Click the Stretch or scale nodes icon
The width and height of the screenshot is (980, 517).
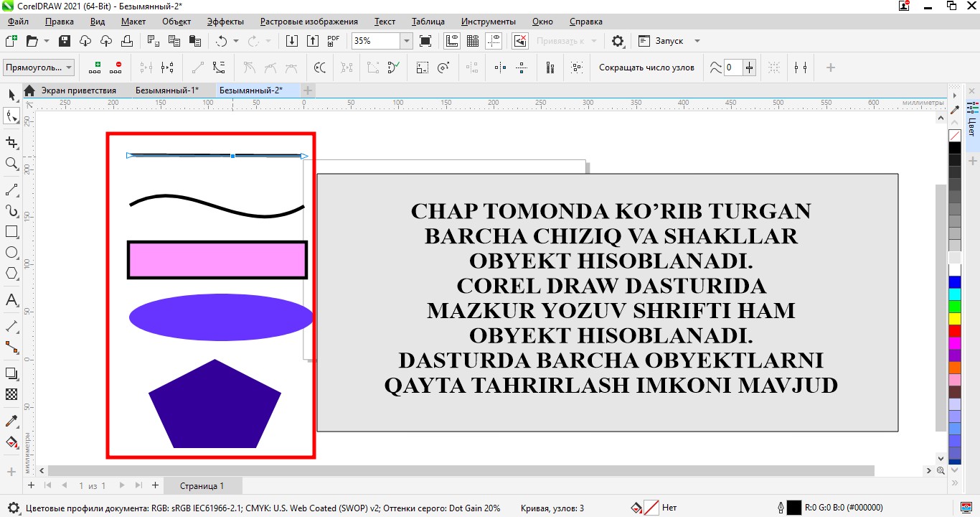pos(423,67)
